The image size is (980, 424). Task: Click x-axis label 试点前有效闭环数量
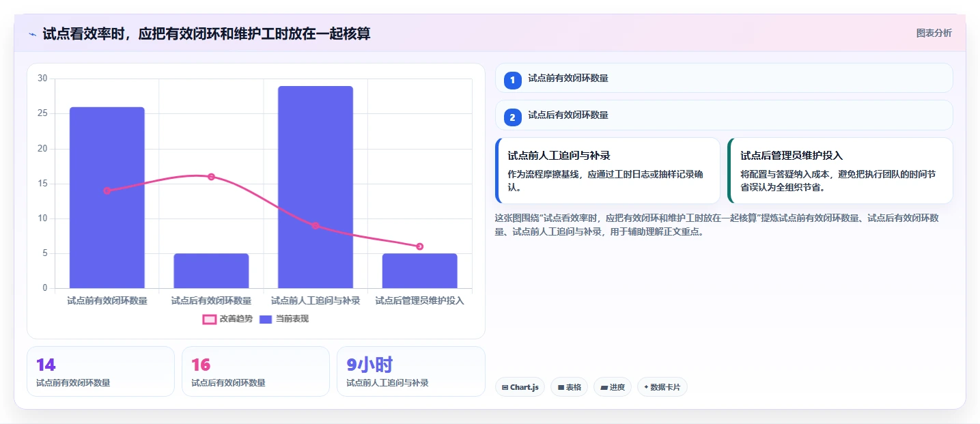[107, 300]
